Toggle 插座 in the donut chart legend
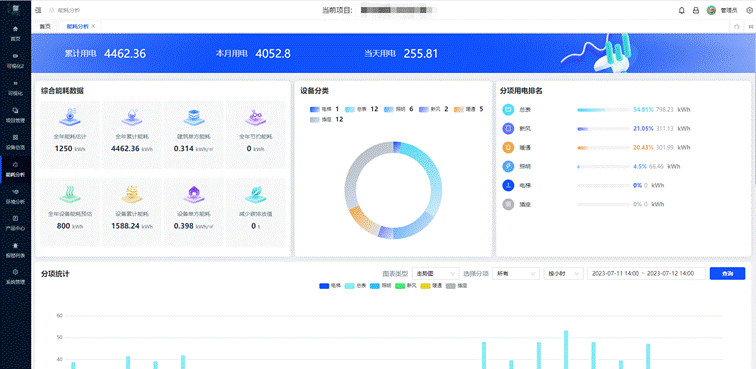This screenshot has height=369, width=756. (326, 120)
